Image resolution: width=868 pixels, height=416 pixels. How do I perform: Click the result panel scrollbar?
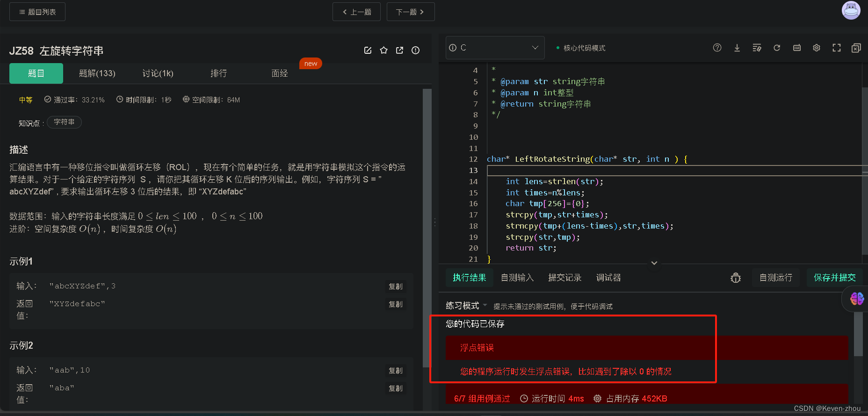click(x=858, y=334)
